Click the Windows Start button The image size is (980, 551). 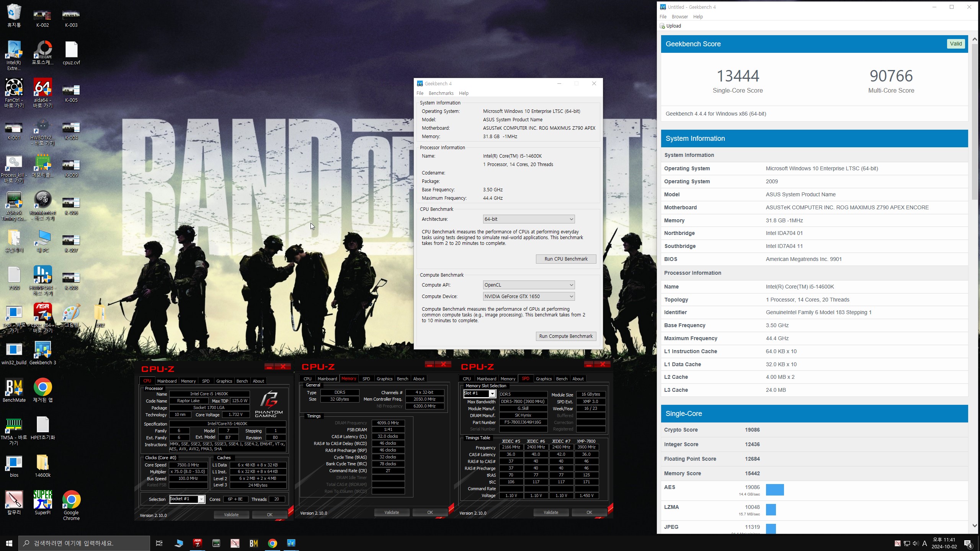[x=9, y=543]
